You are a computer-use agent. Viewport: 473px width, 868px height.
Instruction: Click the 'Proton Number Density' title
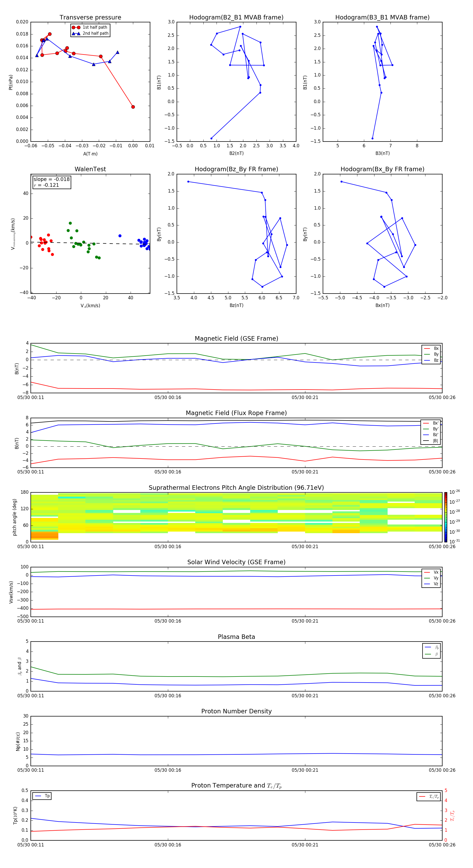click(236, 711)
